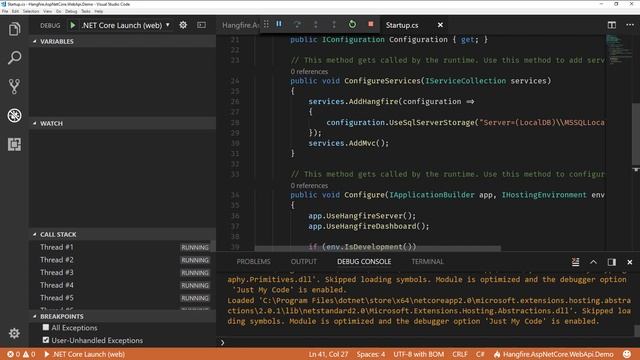The image size is (640, 360).
Task: Click 0 references above Configure method
Action: pyautogui.click(x=309, y=185)
